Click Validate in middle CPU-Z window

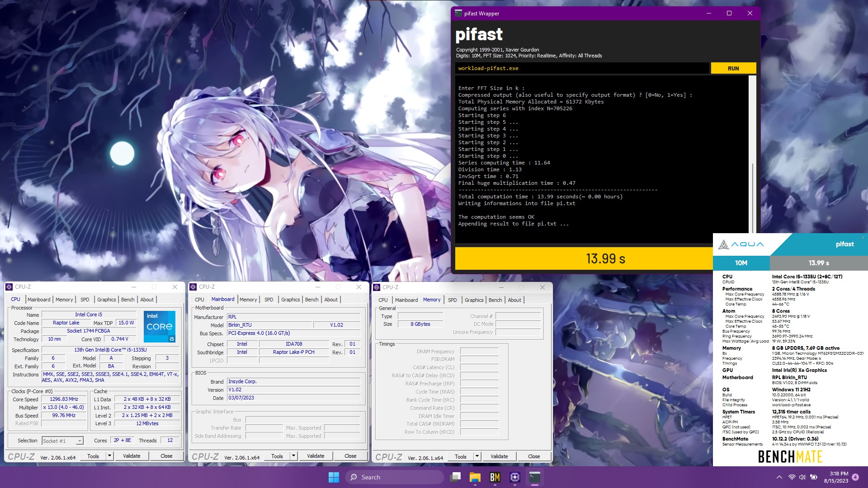(316, 456)
